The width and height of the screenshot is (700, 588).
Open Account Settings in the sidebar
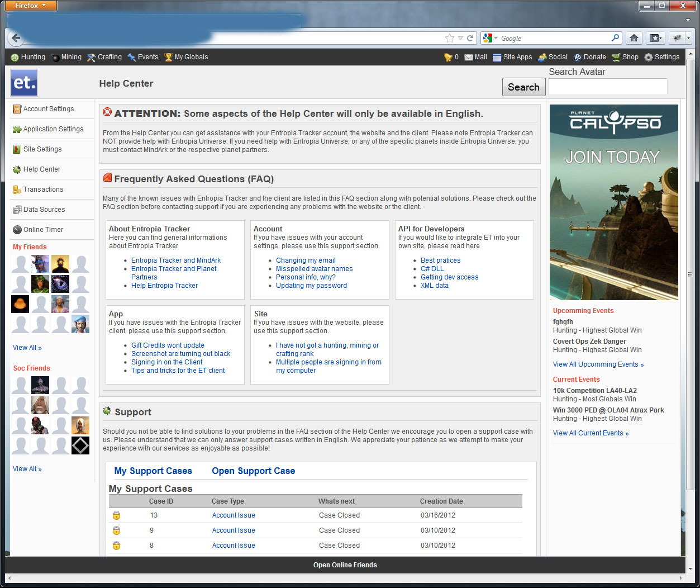49,109
